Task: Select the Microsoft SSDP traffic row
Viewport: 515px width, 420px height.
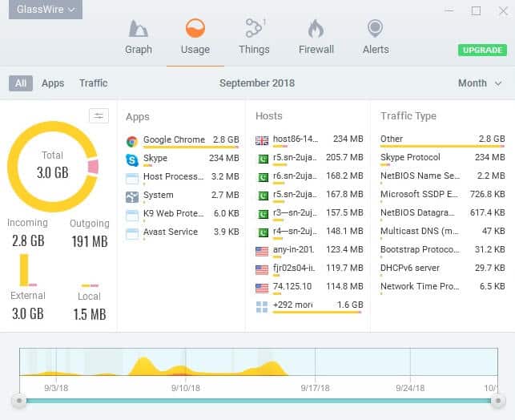Action: [442, 196]
